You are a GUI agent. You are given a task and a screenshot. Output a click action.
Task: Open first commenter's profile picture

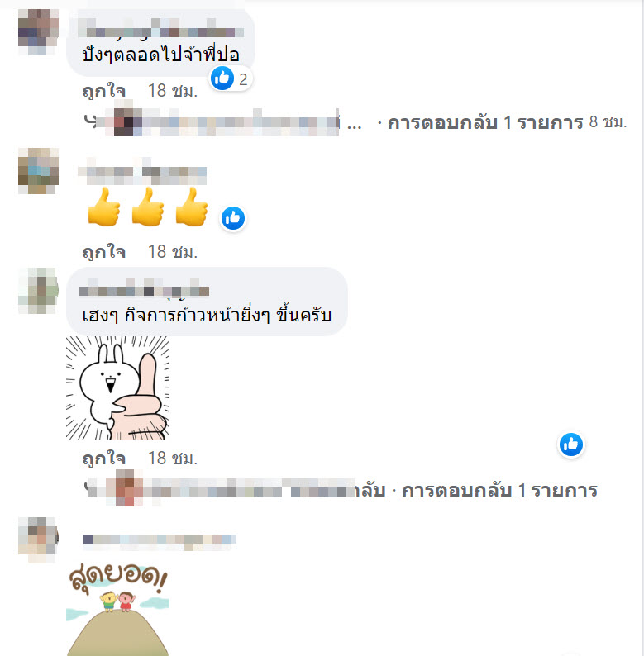point(38,31)
